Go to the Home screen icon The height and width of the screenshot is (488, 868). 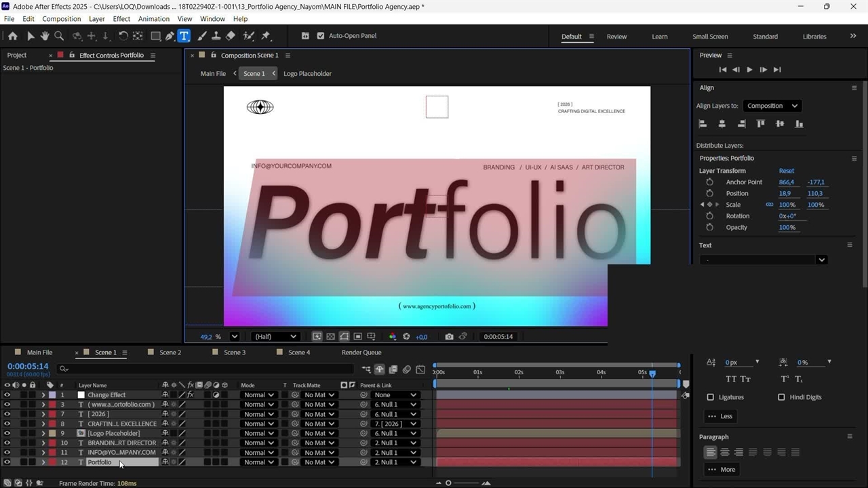[13, 36]
